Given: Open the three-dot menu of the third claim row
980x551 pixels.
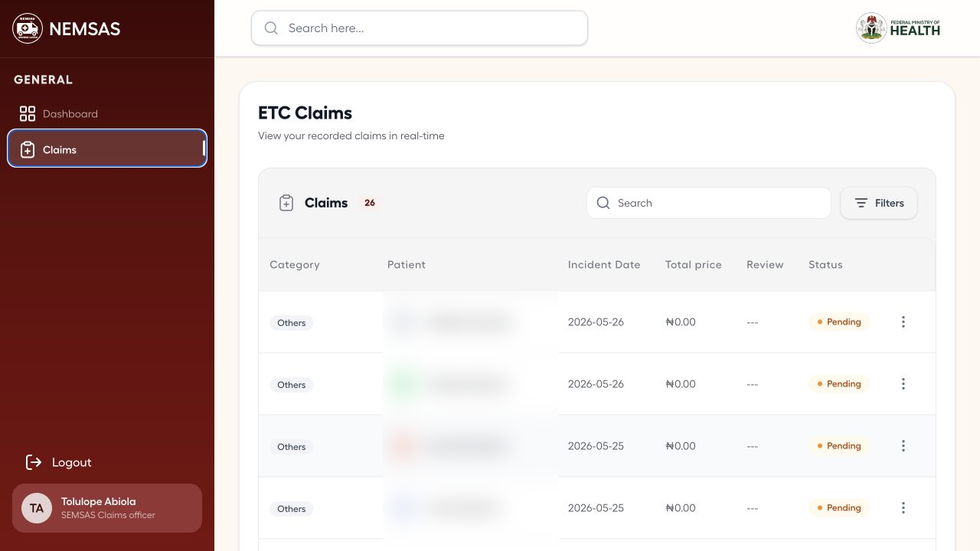Looking at the screenshot, I should click(903, 446).
